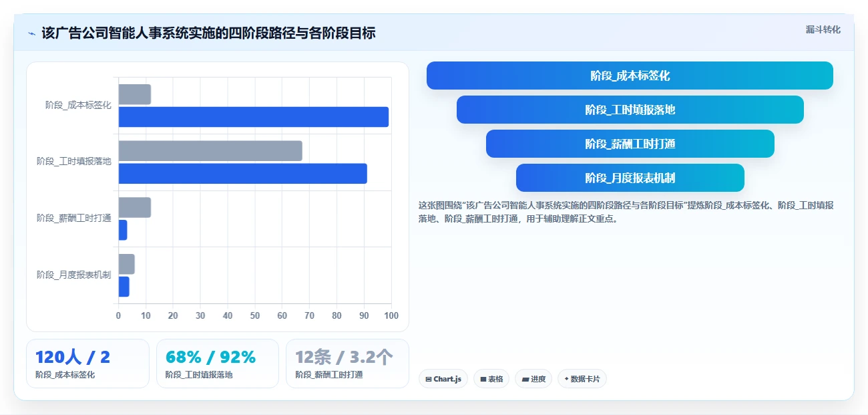Click the gray bar for 阶段_工时填报落地

[x=210, y=151]
